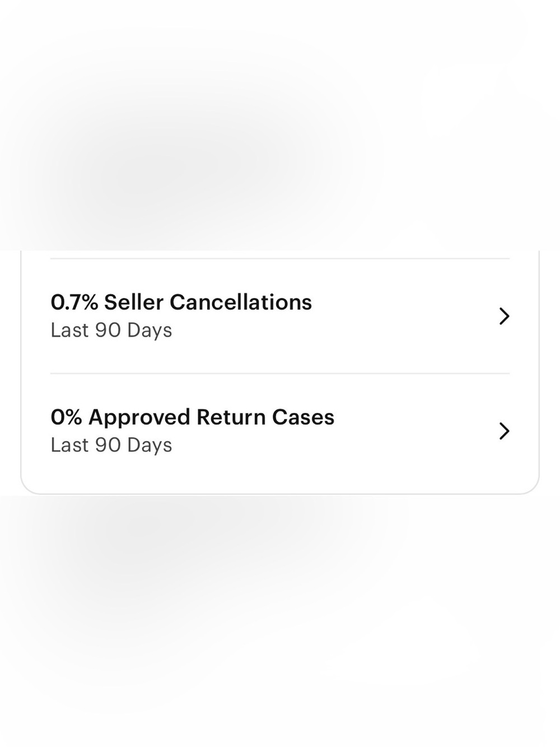View approved return metrics for last 90 days
560x747 pixels.
[x=280, y=431]
